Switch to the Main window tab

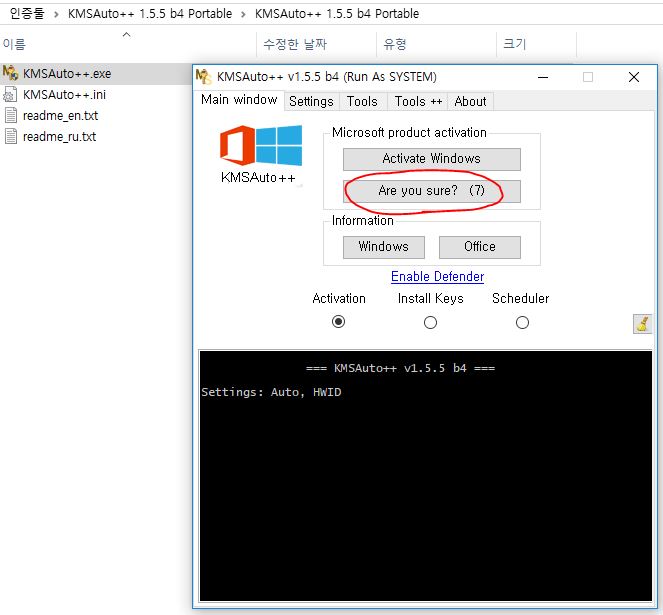239,100
